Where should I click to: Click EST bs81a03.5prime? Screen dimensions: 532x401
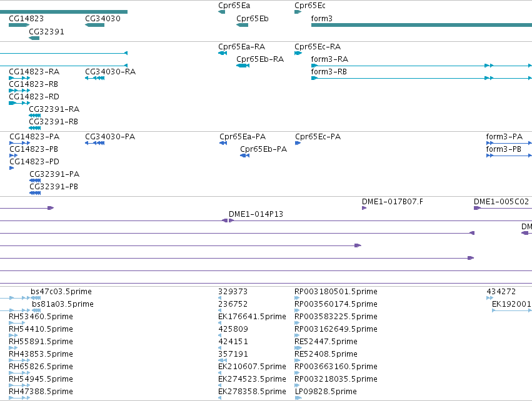(x=63, y=304)
